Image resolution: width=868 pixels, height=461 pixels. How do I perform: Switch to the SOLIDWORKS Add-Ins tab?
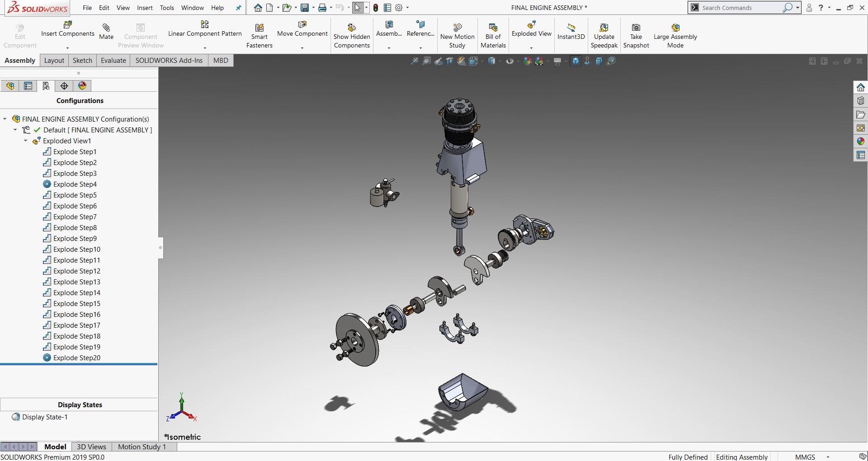tap(169, 61)
